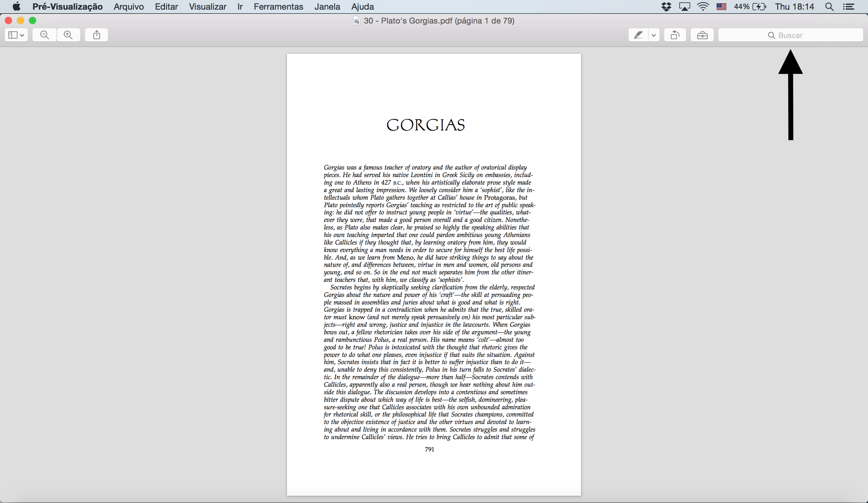This screenshot has height=503, width=868.
Task: Open the Apple menu
Action: [x=16, y=7]
